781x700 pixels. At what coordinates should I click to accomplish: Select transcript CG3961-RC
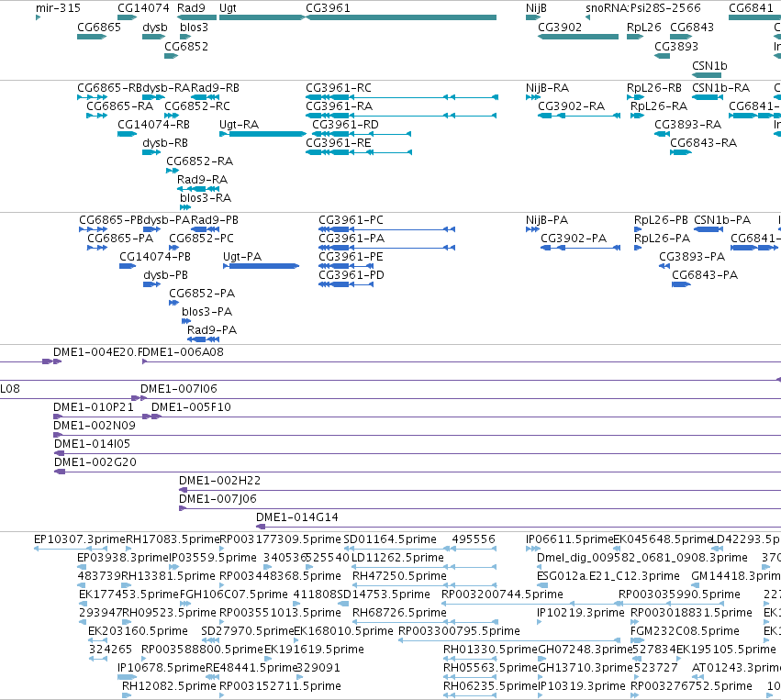click(401, 97)
